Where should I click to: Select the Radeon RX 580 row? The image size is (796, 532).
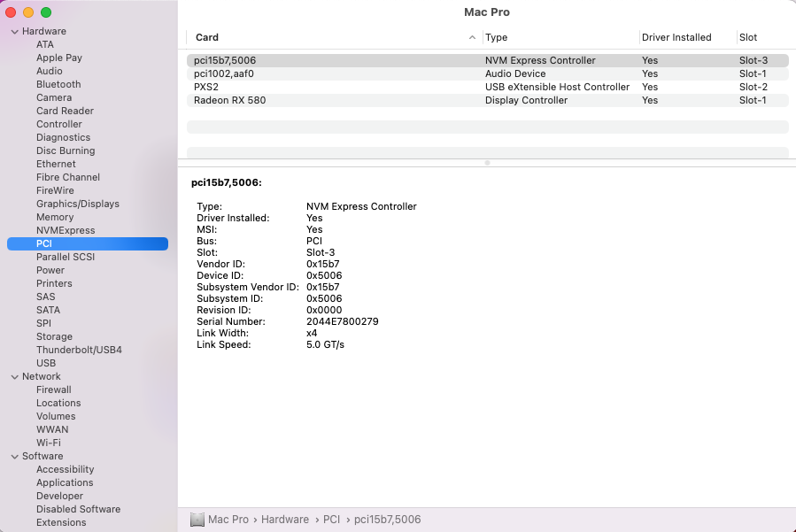click(487, 100)
